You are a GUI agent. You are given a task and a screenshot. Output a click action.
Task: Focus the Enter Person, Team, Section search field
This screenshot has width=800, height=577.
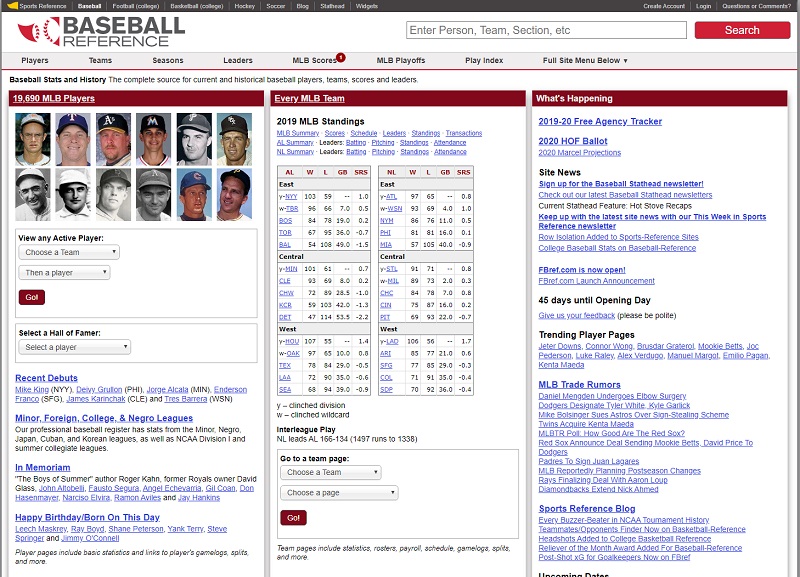pos(546,30)
